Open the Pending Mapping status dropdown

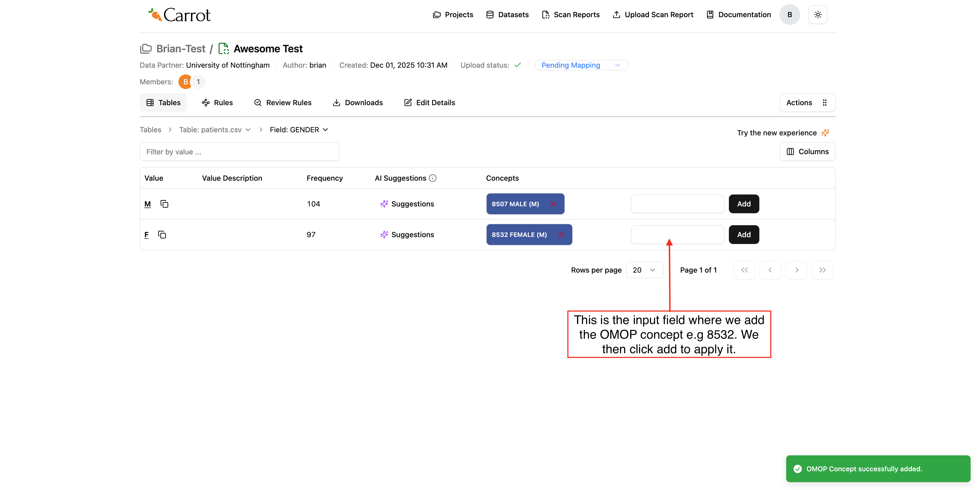point(581,65)
